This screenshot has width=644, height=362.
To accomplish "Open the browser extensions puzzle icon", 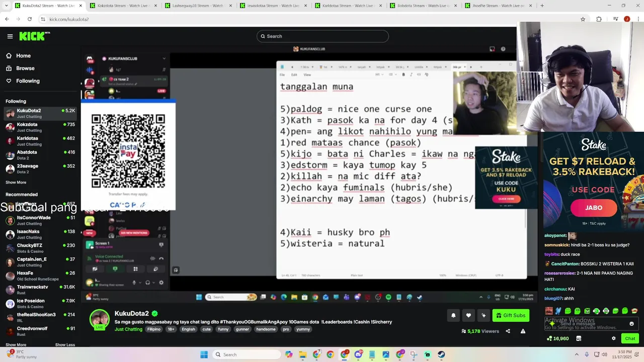I will click(x=599, y=19).
